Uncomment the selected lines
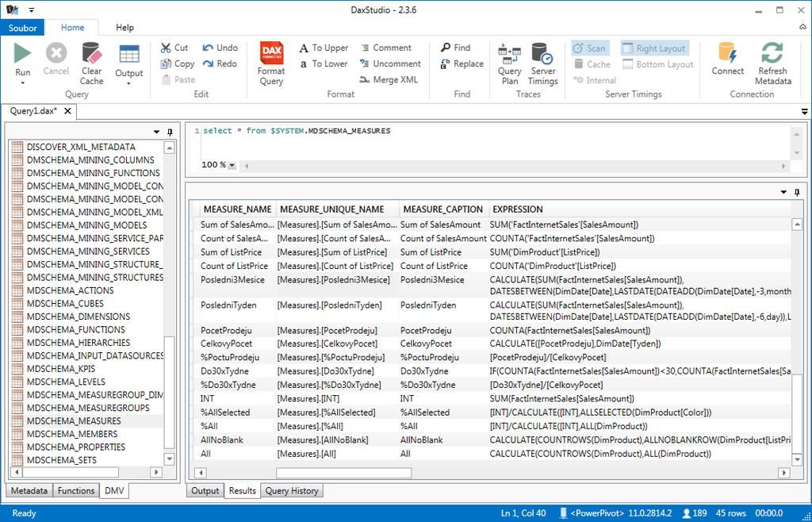The height and width of the screenshot is (522, 812). coord(390,63)
